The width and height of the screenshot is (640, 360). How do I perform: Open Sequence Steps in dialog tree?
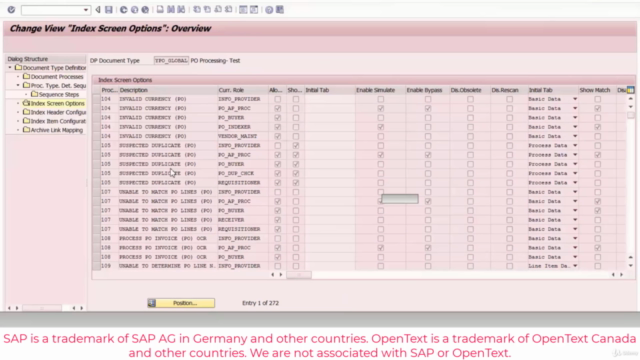tap(59, 94)
